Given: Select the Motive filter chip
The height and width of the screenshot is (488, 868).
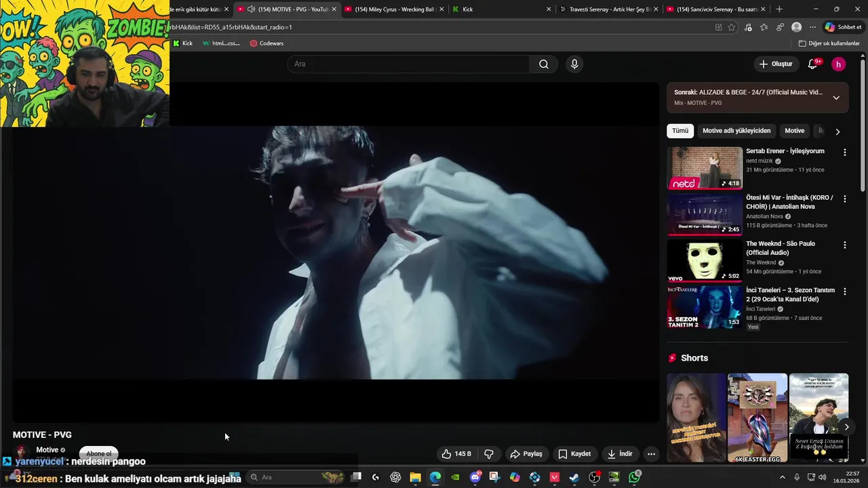Looking at the screenshot, I should point(794,131).
